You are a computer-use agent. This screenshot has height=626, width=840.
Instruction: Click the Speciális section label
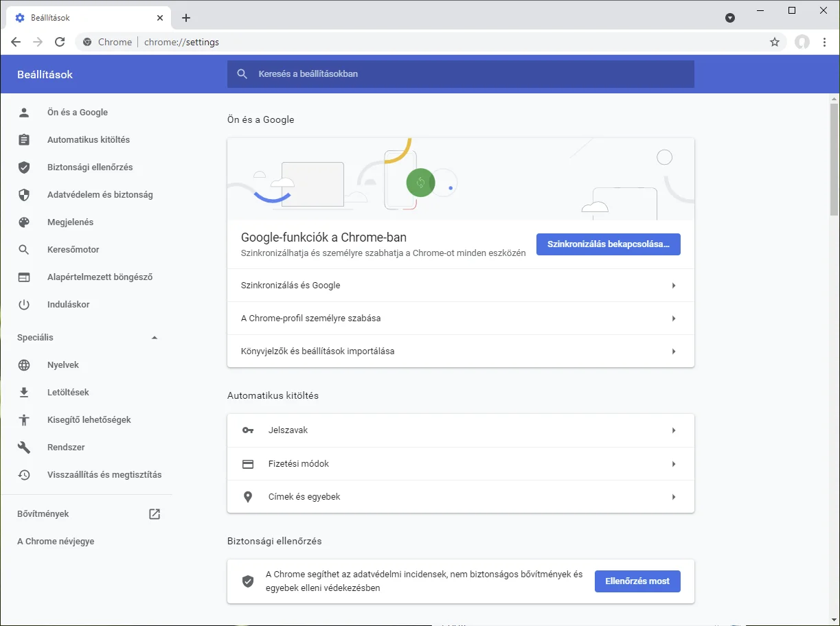click(x=35, y=338)
